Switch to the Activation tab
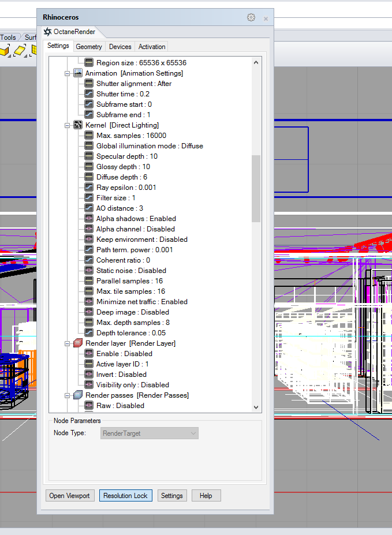 [152, 46]
